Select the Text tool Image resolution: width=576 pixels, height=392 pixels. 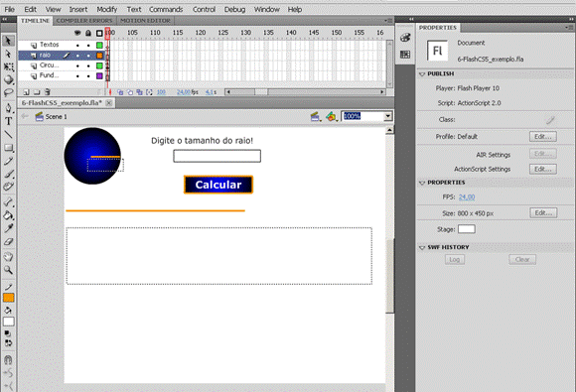(8, 121)
